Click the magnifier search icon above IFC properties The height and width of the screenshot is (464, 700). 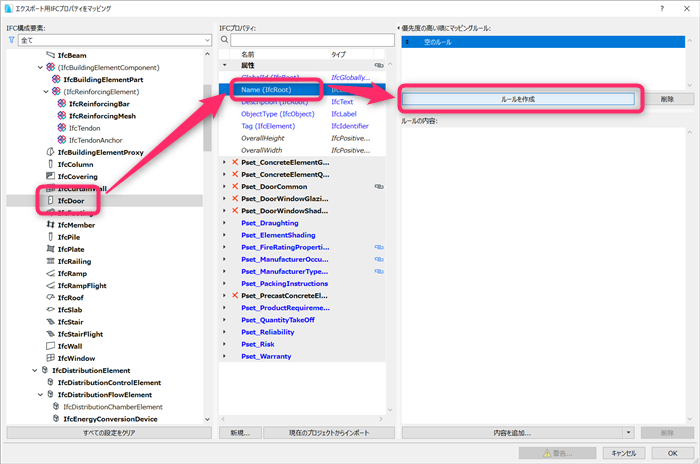click(225, 40)
